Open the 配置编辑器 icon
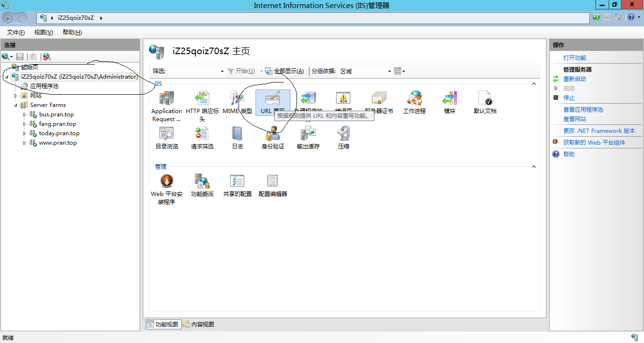Screen dimensions: 644x343 pos(272,181)
